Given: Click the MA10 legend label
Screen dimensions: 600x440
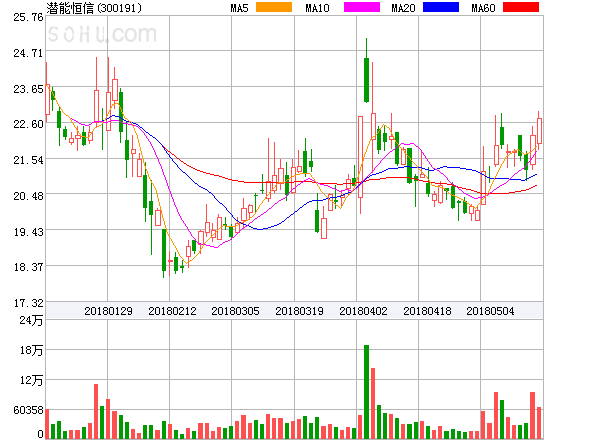Looking at the screenshot, I should 317,8.
